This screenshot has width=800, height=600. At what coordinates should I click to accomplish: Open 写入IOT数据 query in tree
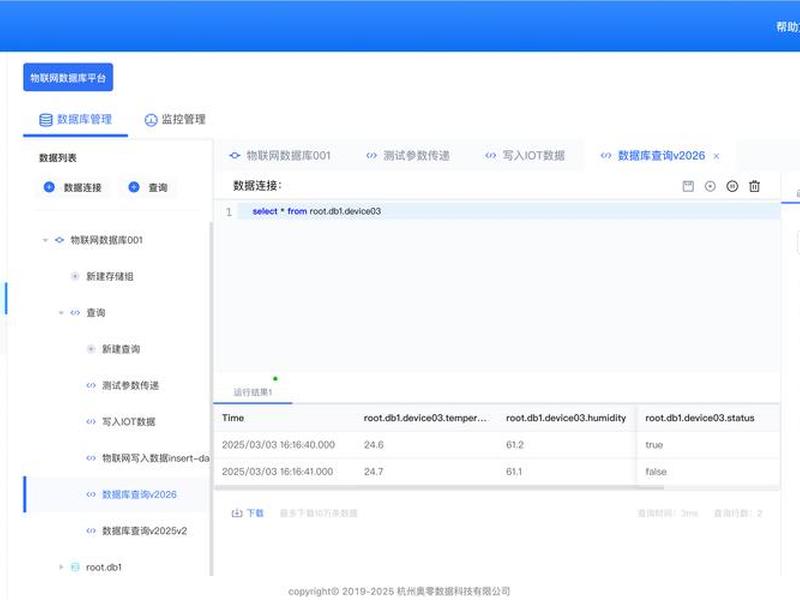tap(129, 421)
